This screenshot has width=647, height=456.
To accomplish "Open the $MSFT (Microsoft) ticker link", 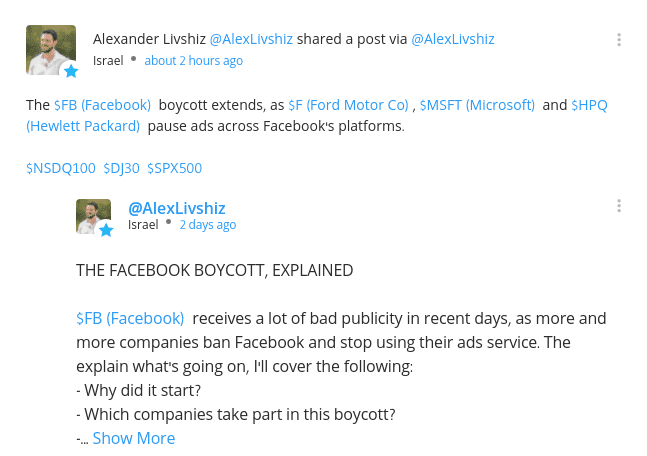I will (477, 105).
